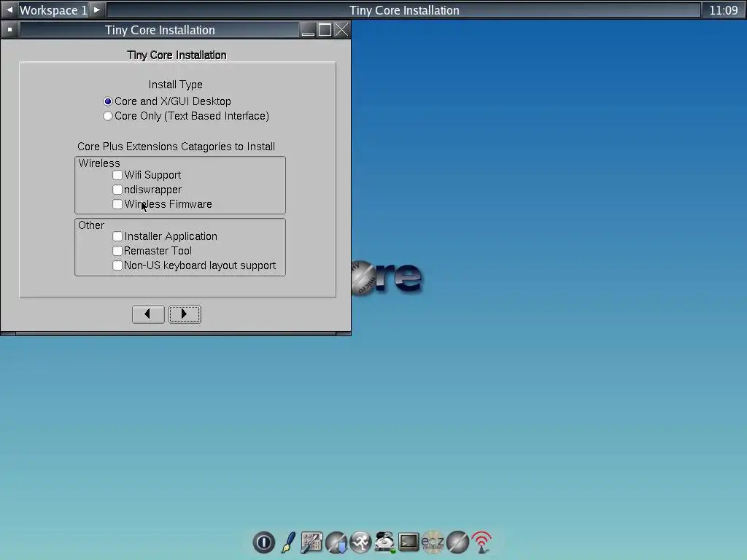Launch the Terminal icon in dock
This screenshot has height=560, width=747.
[409, 542]
